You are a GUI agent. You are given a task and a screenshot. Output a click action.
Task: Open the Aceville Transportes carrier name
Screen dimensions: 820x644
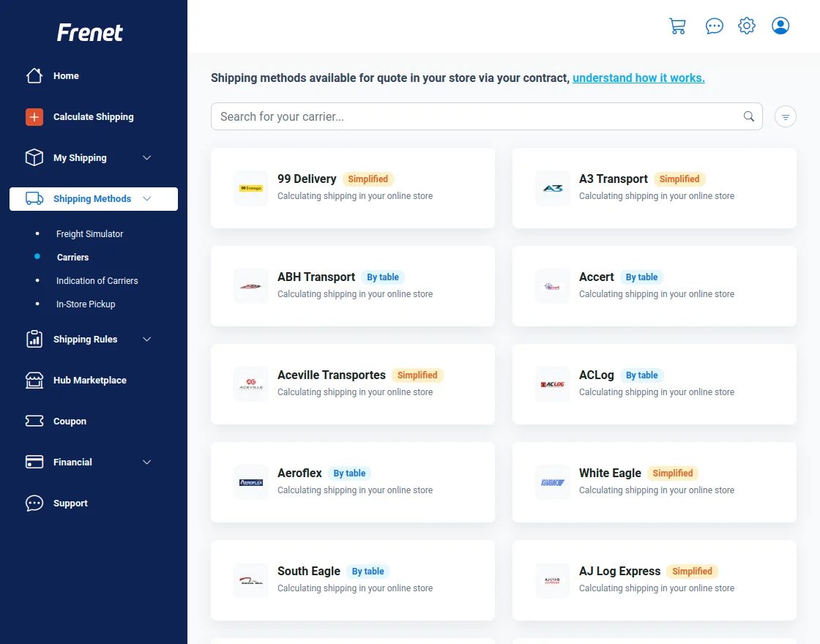tap(332, 375)
